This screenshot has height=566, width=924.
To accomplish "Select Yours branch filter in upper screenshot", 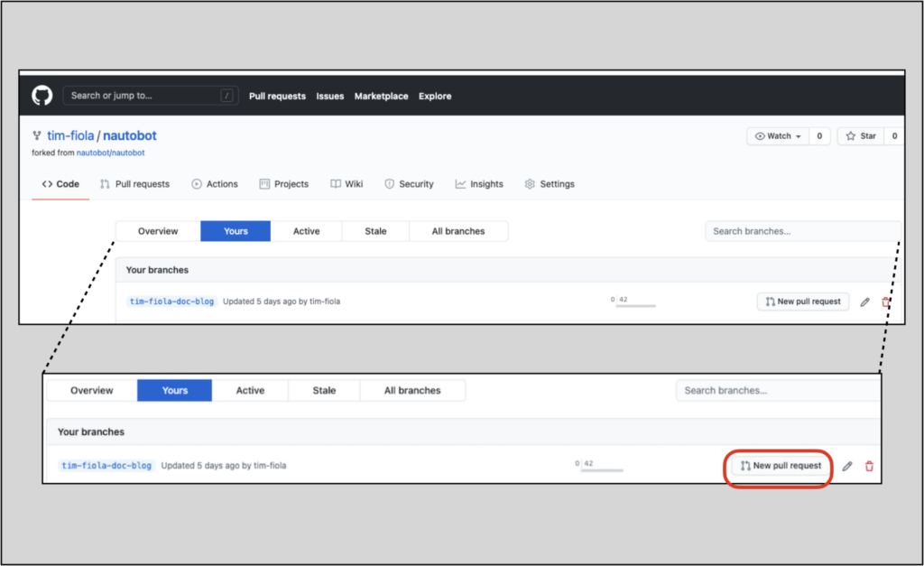I will pos(236,231).
